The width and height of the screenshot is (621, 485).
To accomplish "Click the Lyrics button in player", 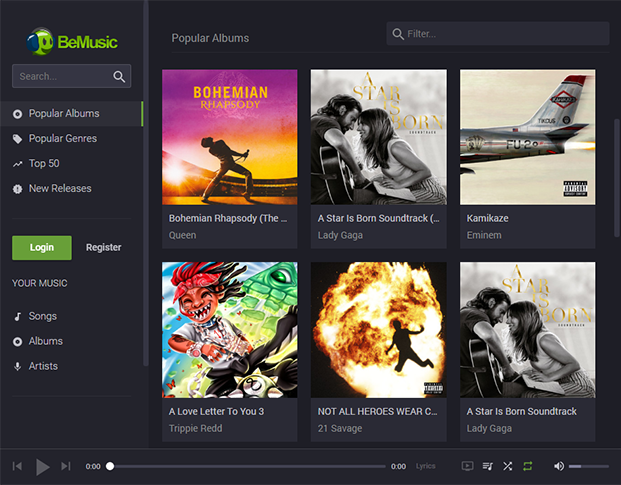I will (426, 466).
